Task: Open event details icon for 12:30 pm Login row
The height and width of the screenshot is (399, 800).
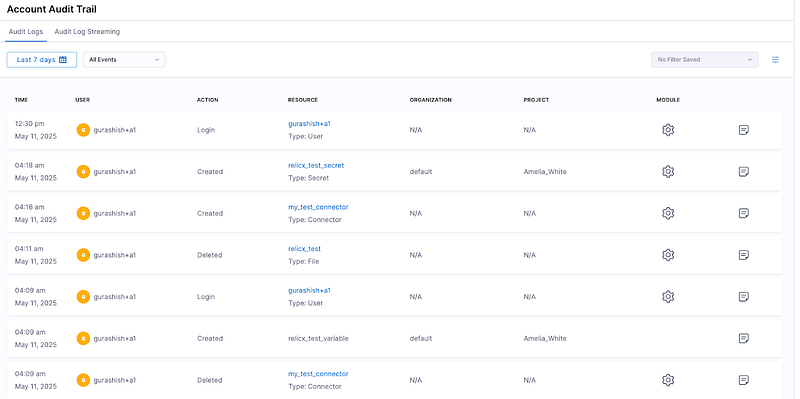Action: tap(744, 130)
